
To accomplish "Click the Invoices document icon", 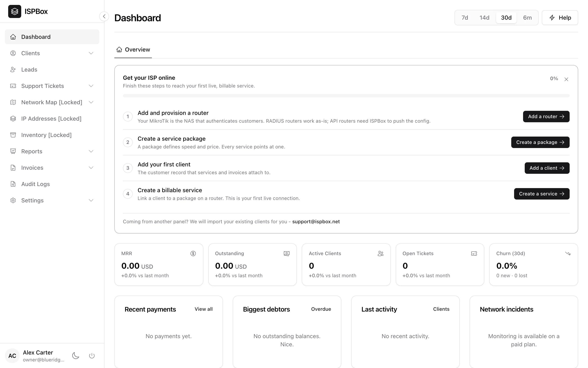I will click(13, 168).
